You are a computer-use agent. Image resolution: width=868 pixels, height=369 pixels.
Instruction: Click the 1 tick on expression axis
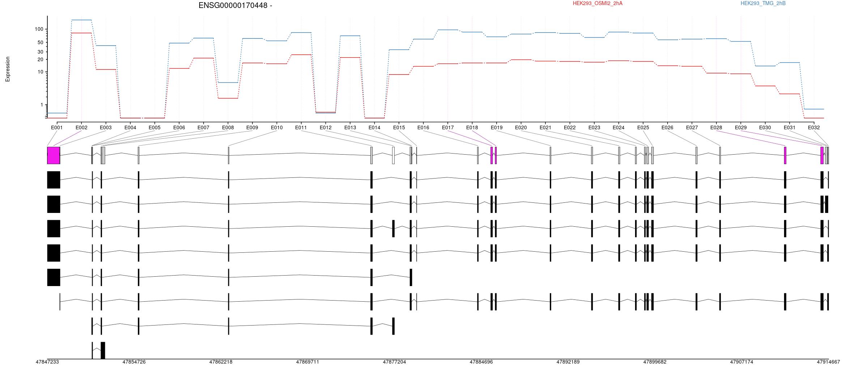tap(42, 105)
